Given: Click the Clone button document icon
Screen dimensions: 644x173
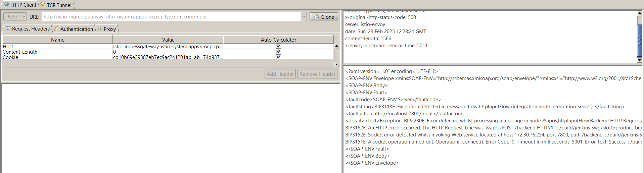Looking at the screenshot, I should [x=316, y=17].
